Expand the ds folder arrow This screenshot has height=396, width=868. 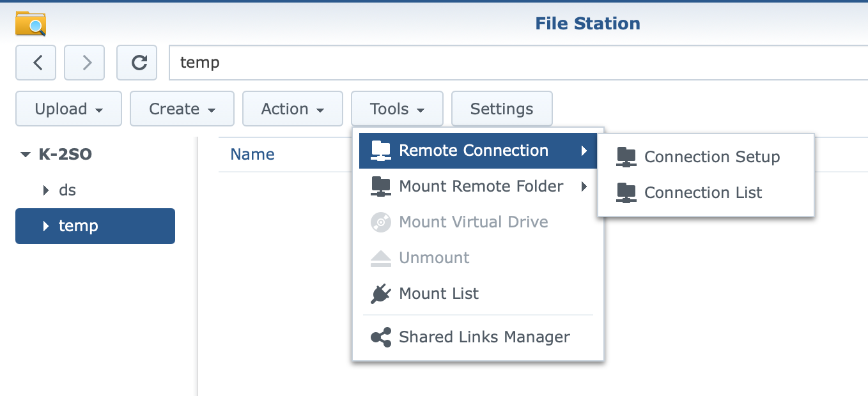(x=45, y=190)
